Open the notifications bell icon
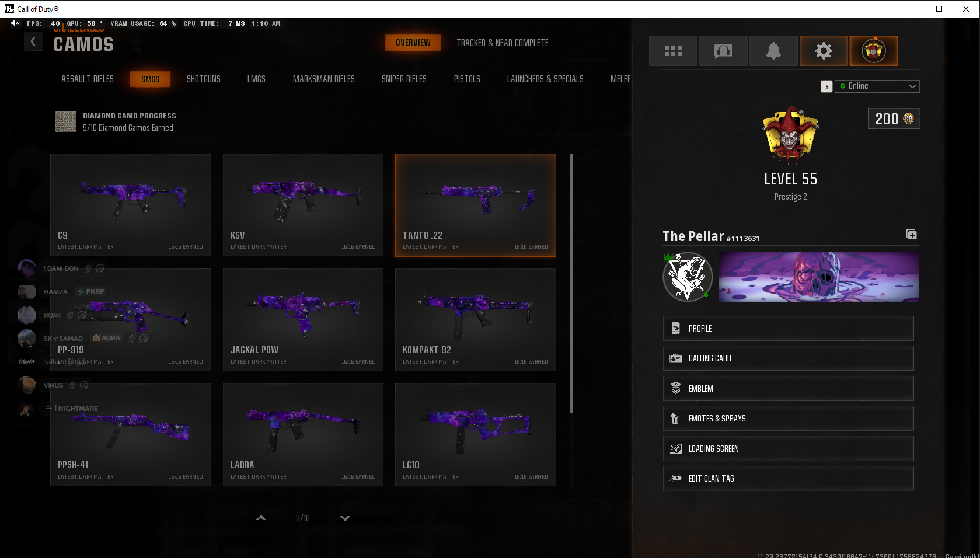The width and height of the screenshot is (980, 558). point(773,51)
